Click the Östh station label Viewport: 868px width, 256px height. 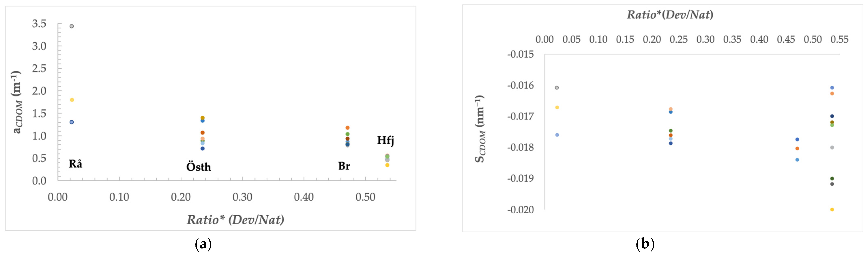point(198,167)
